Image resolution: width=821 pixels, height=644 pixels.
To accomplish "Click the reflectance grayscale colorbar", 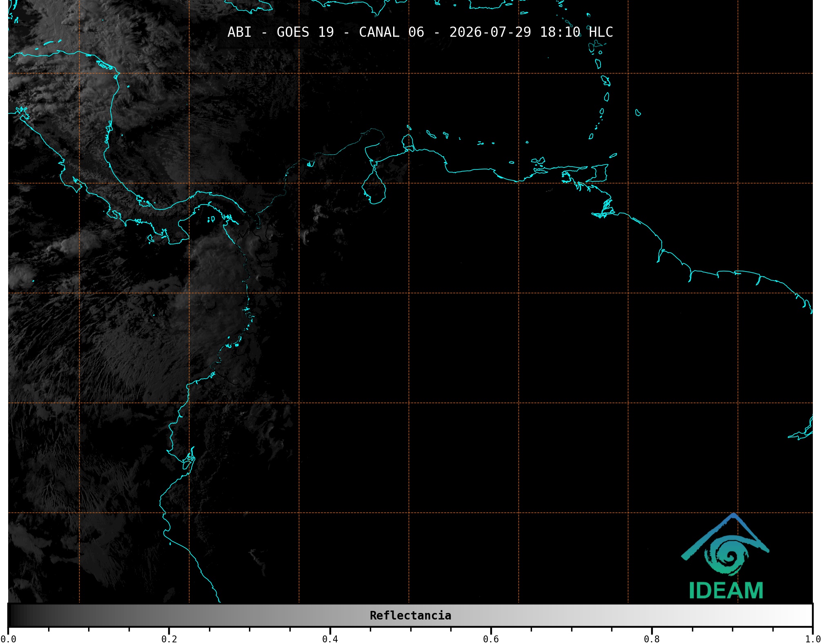I will point(410,615).
